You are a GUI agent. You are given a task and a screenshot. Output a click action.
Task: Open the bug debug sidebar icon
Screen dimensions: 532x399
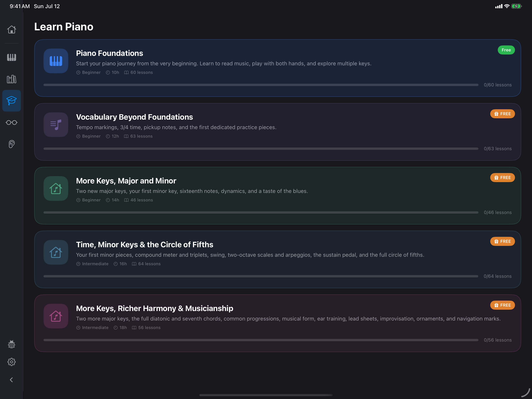(x=12, y=344)
